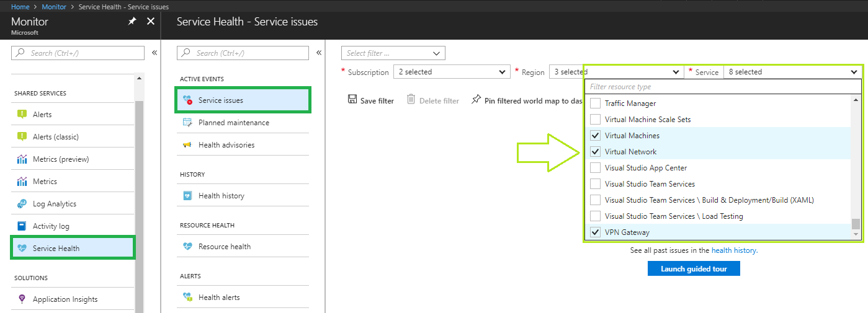
Task: Click the Service issues icon
Action: pos(187,100)
